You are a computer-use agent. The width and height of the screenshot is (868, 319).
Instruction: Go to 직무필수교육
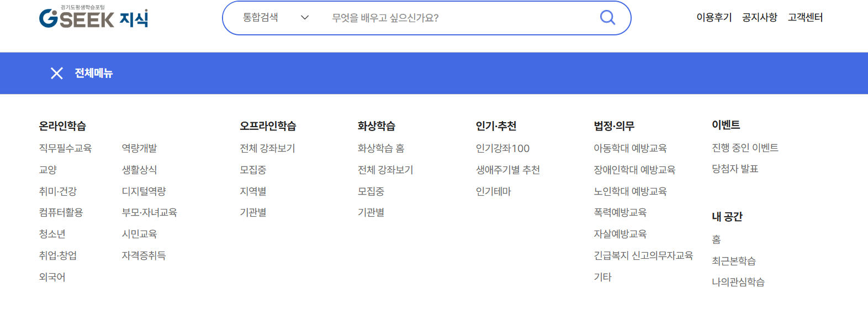[65, 148]
